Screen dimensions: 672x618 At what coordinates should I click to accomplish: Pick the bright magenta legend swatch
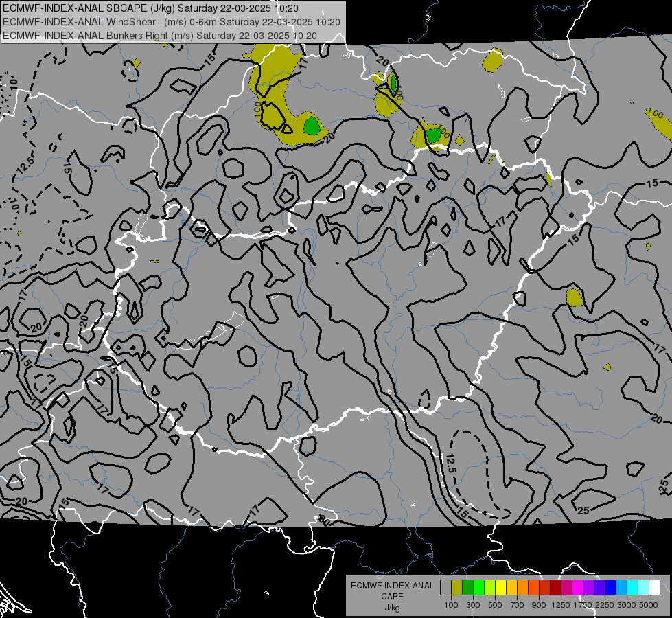[x=578, y=588]
